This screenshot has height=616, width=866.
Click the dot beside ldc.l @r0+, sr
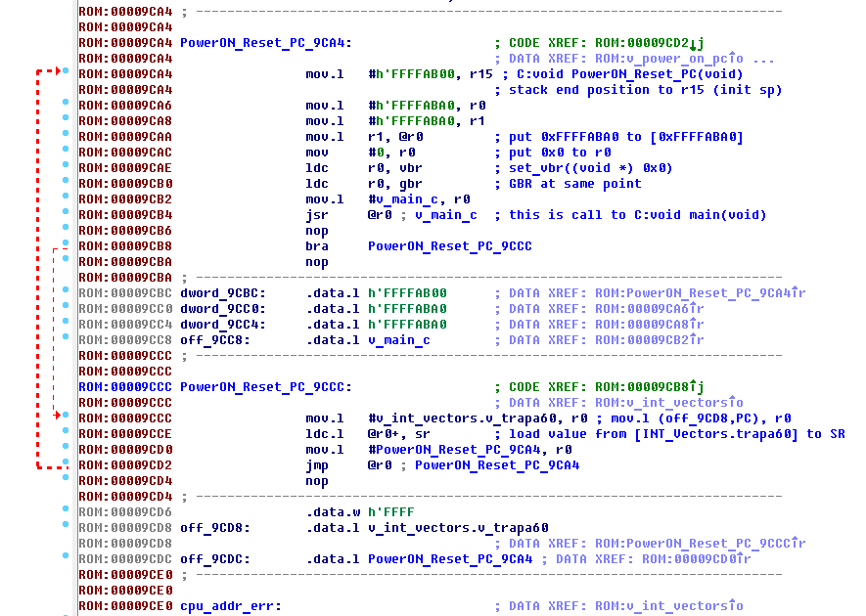click(x=65, y=432)
